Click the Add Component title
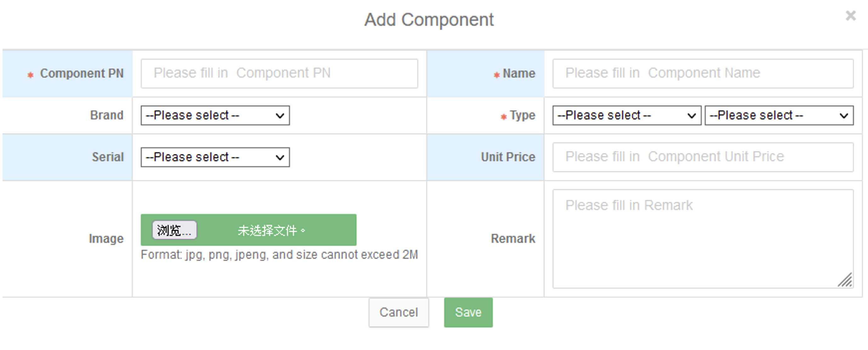Viewport: 868px width, 350px height. coord(429,20)
